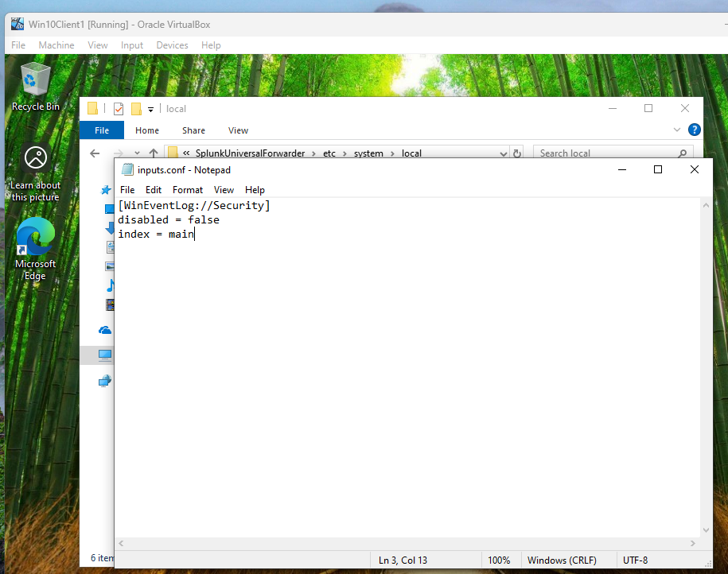Click the VirtualBox icon in the title bar
Screen dimensions: 728x574
(18, 24)
